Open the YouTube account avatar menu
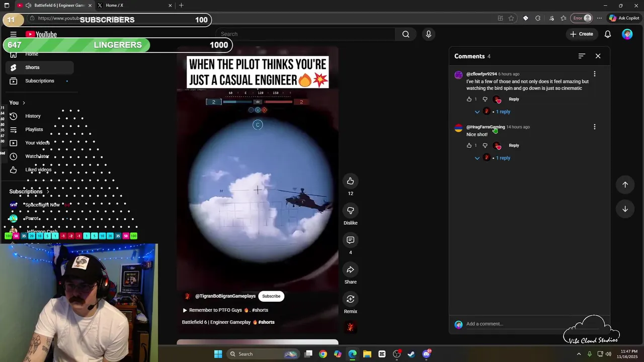 tap(627, 34)
